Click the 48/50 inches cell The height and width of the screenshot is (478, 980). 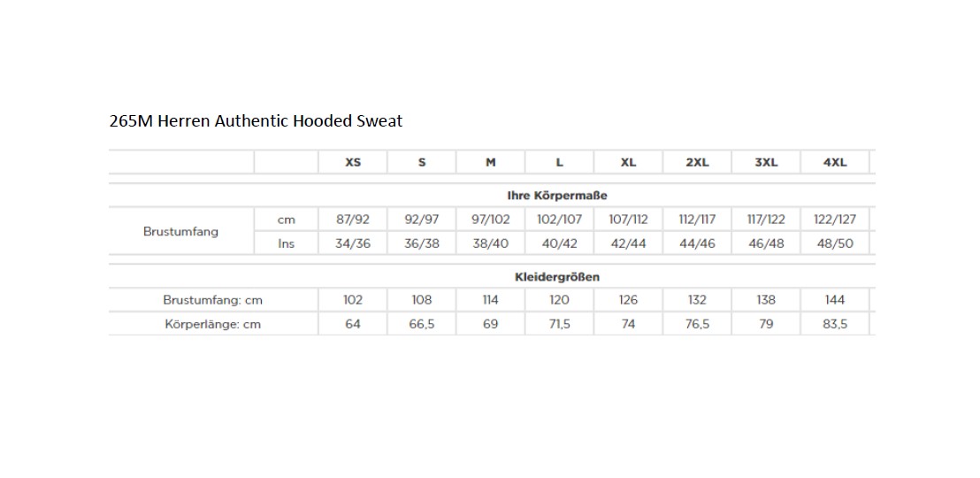[x=834, y=243]
